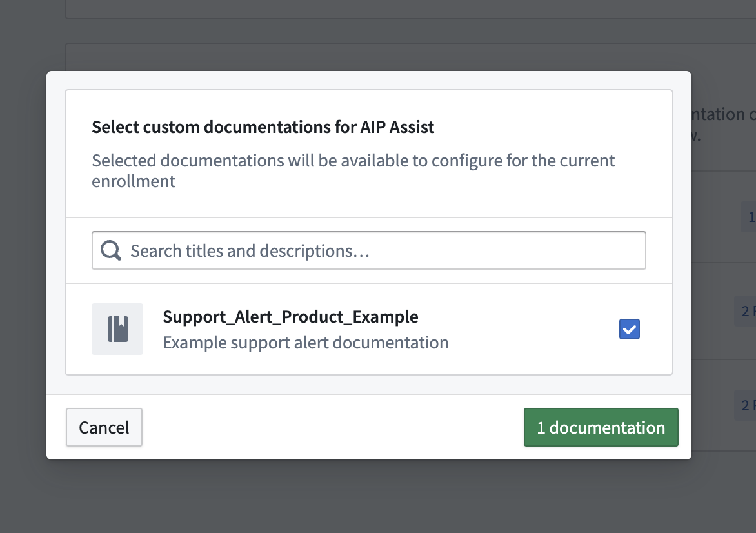Viewport: 756px width, 533px height.
Task: Click the 'Selected documentations will be available' subtitle
Action: [x=353, y=171]
